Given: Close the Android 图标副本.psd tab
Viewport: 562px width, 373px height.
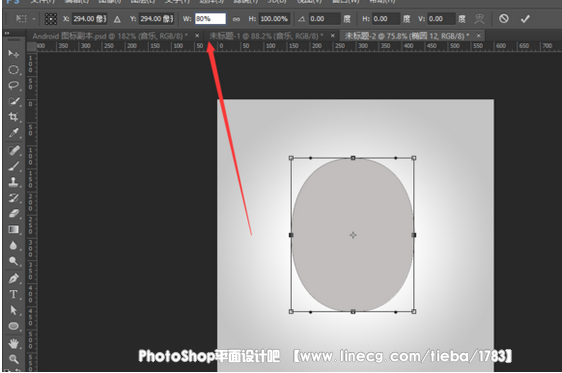Looking at the screenshot, I should point(197,35).
